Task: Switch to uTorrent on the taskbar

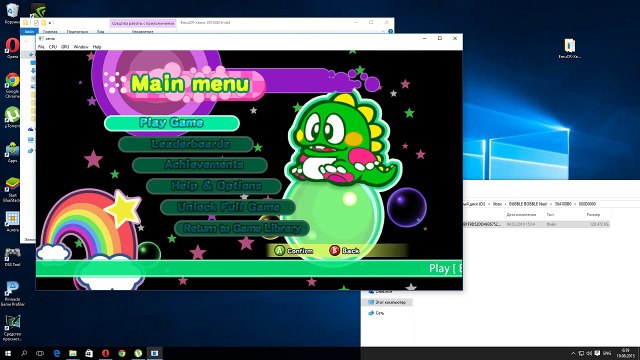Action: tap(138, 353)
